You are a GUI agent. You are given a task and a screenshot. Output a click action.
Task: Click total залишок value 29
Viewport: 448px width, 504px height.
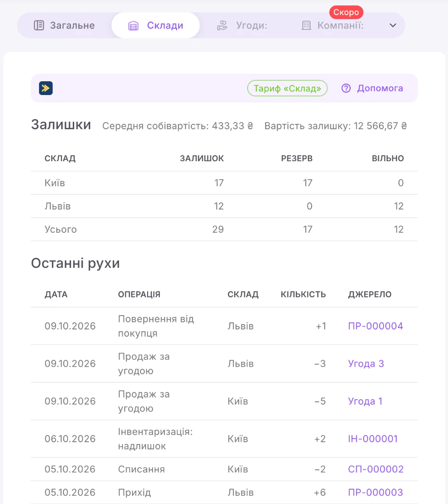[218, 229]
